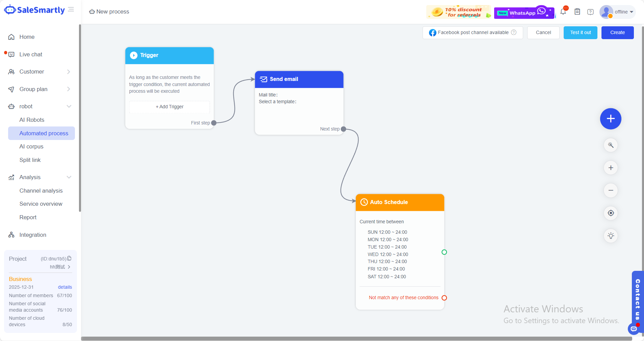Zoom out using the minus icon on canvas
The height and width of the screenshot is (341, 644).
click(611, 190)
